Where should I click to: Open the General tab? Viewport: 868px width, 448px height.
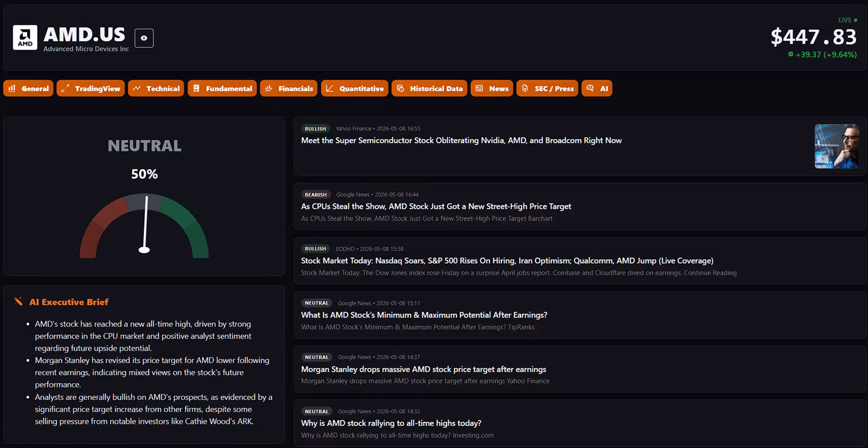tap(28, 88)
